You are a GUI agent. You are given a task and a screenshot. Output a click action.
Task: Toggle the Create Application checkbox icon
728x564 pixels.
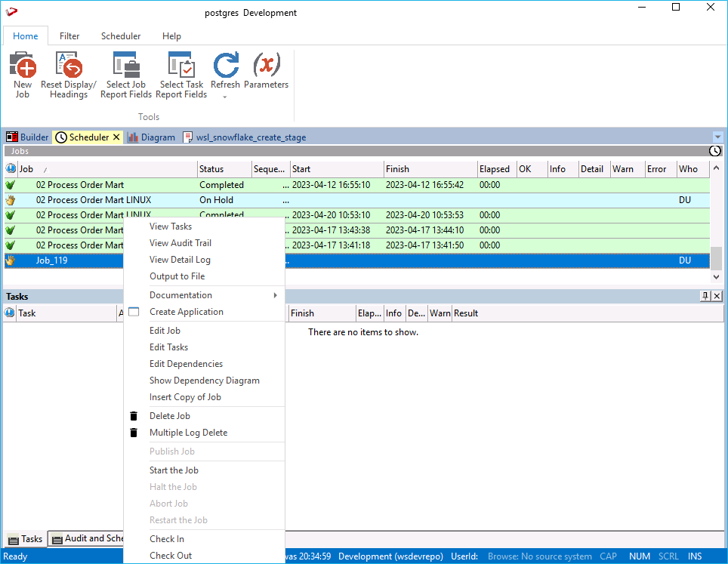(x=134, y=312)
